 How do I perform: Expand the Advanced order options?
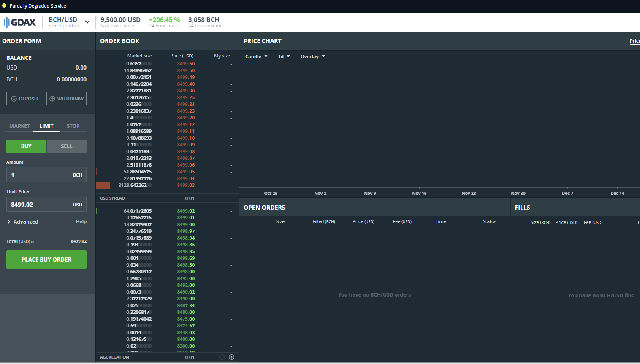pyautogui.click(x=23, y=221)
